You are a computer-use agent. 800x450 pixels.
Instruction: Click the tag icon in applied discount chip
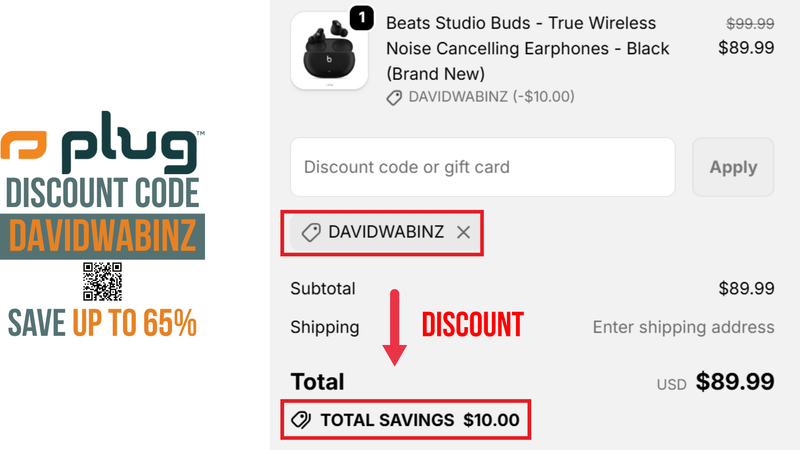(311, 232)
